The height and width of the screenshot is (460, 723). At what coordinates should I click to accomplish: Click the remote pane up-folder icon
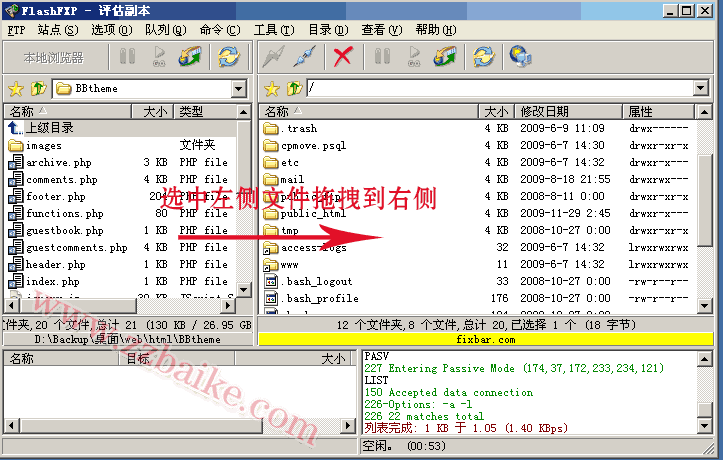tap(294, 88)
